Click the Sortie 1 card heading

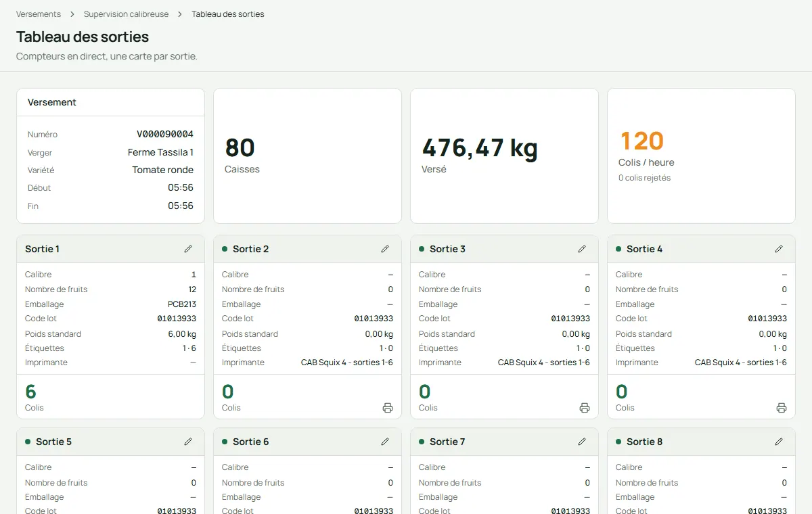coord(43,249)
